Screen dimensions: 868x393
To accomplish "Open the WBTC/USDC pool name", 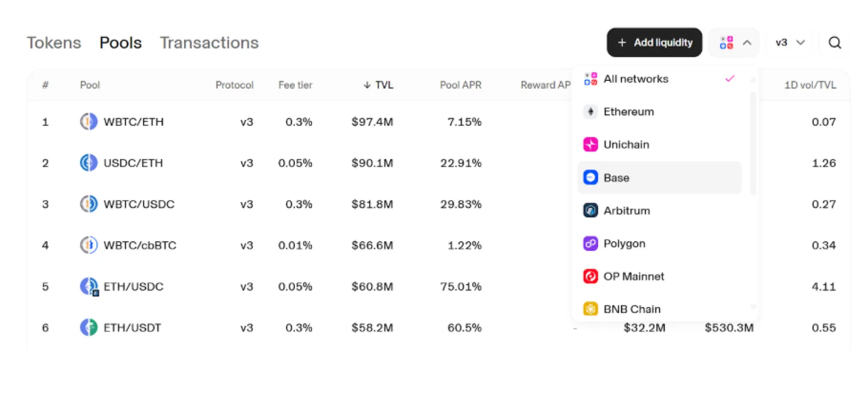I will [139, 204].
